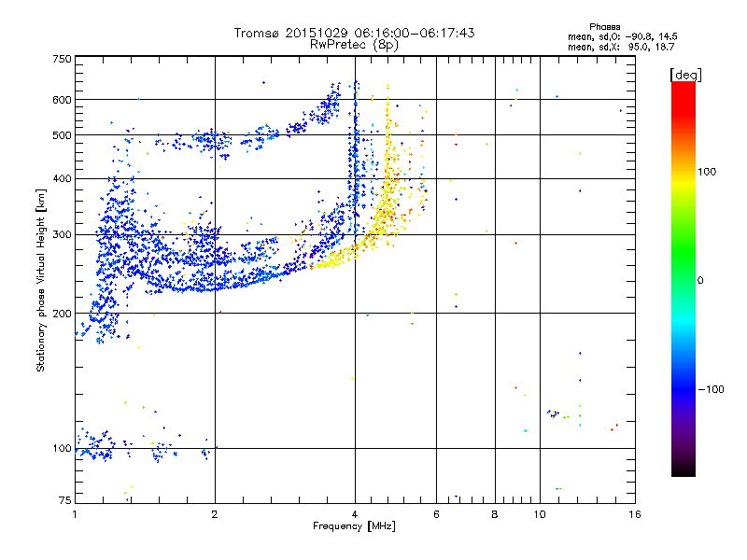Click the 'RwPretec (8p)' subtitle
The height and width of the screenshot is (560, 747).
point(354,45)
